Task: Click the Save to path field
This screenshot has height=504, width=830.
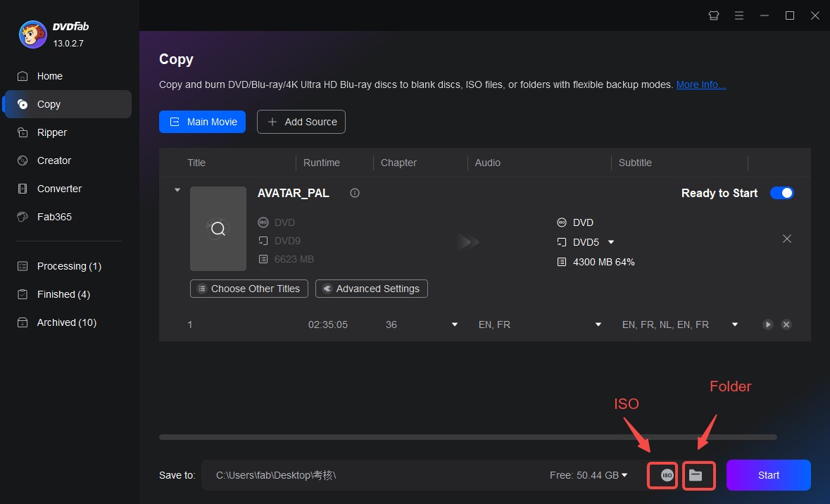Action: [x=373, y=475]
